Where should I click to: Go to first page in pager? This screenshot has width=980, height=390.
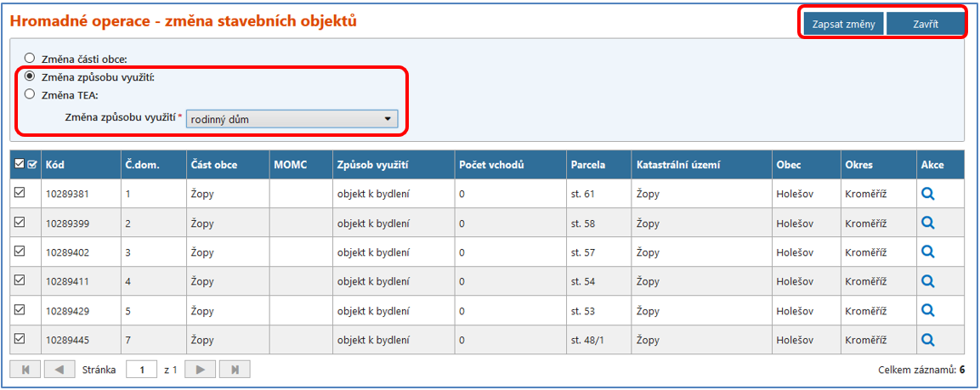coord(25,370)
